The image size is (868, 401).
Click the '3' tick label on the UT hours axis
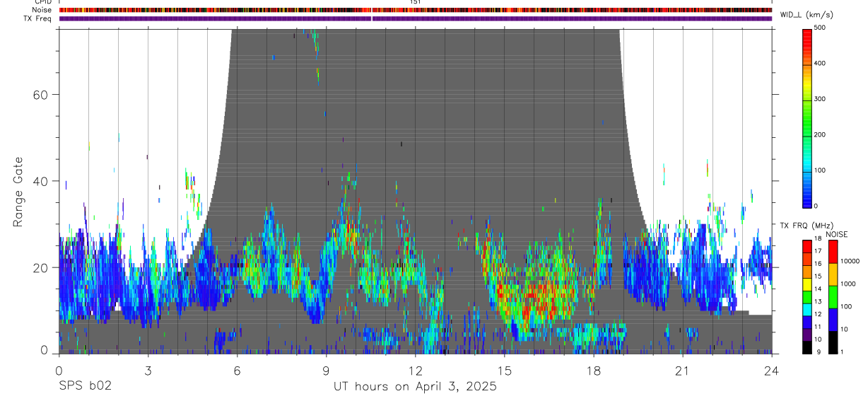click(148, 371)
